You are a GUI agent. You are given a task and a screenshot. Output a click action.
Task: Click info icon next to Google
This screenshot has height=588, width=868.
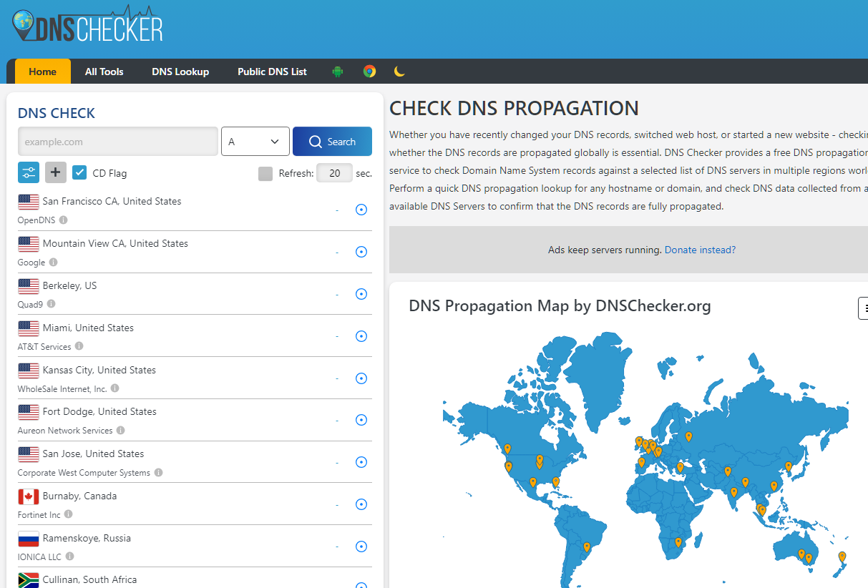click(54, 263)
